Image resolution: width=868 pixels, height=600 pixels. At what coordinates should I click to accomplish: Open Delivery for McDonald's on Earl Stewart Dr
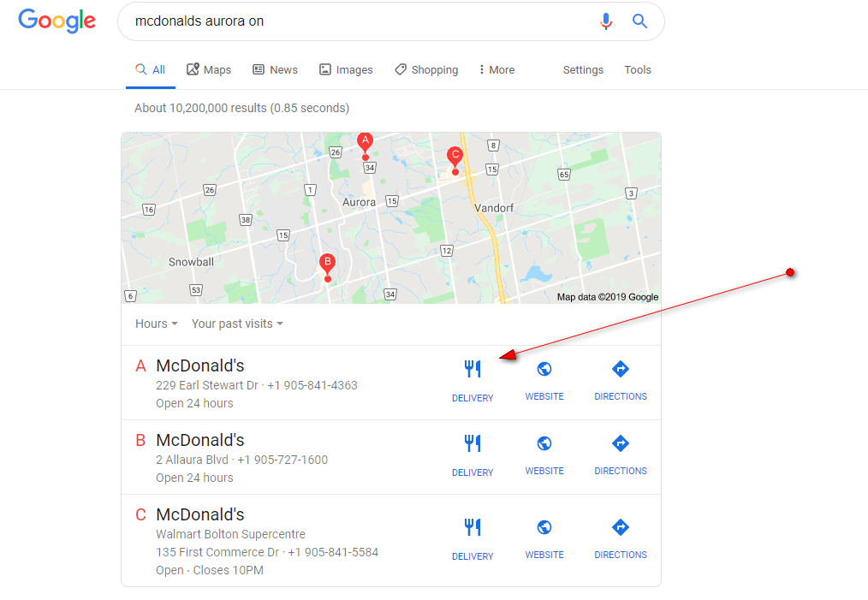coord(473,381)
